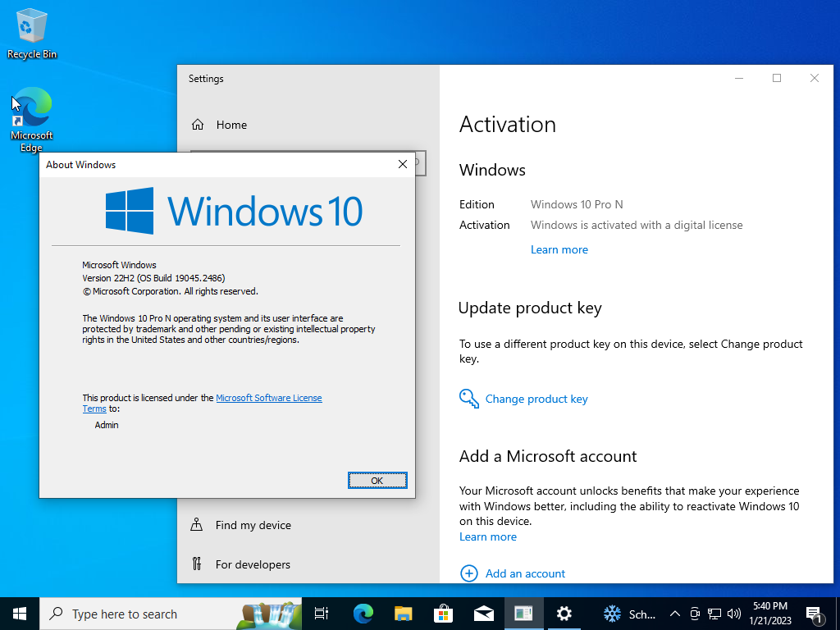This screenshot has width=840, height=630.
Task: Open the clock showing 5:40 PM
Action: (769, 614)
